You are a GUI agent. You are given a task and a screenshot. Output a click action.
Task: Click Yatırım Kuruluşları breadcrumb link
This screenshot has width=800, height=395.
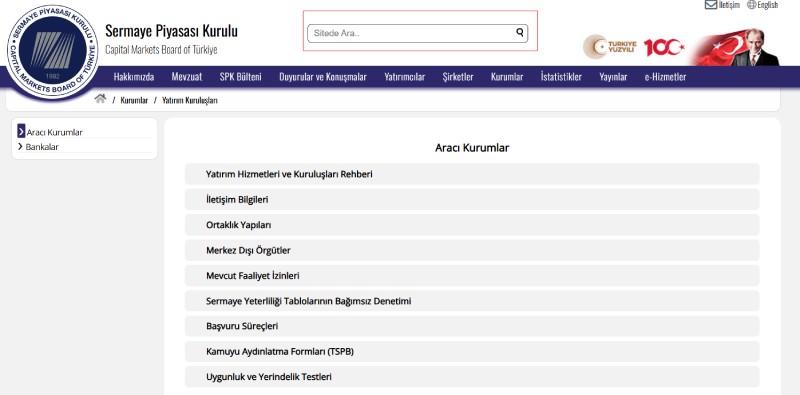click(190, 100)
